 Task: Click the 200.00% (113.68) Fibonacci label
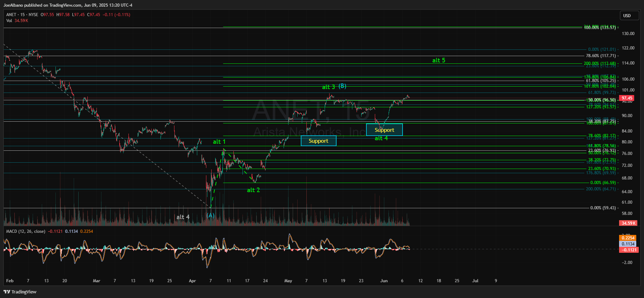coord(600,63)
